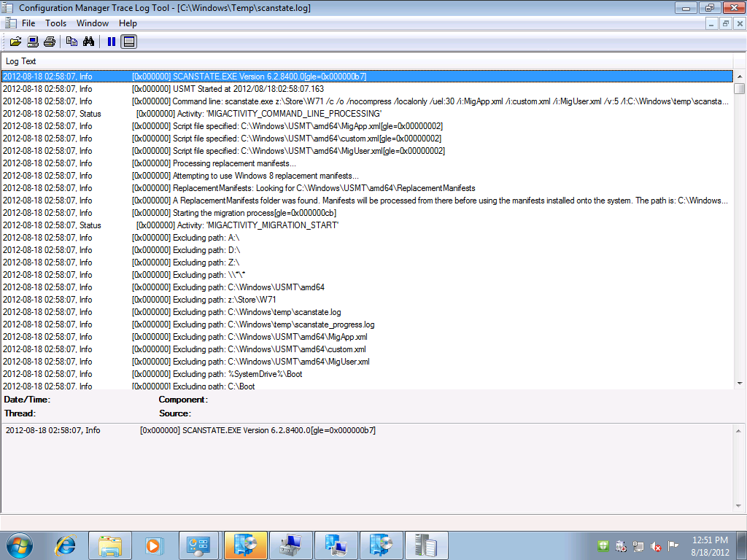The image size is (747, 560).
Task: Select the 'Excluding path: \\*\*' row
Action: [367, 274]
